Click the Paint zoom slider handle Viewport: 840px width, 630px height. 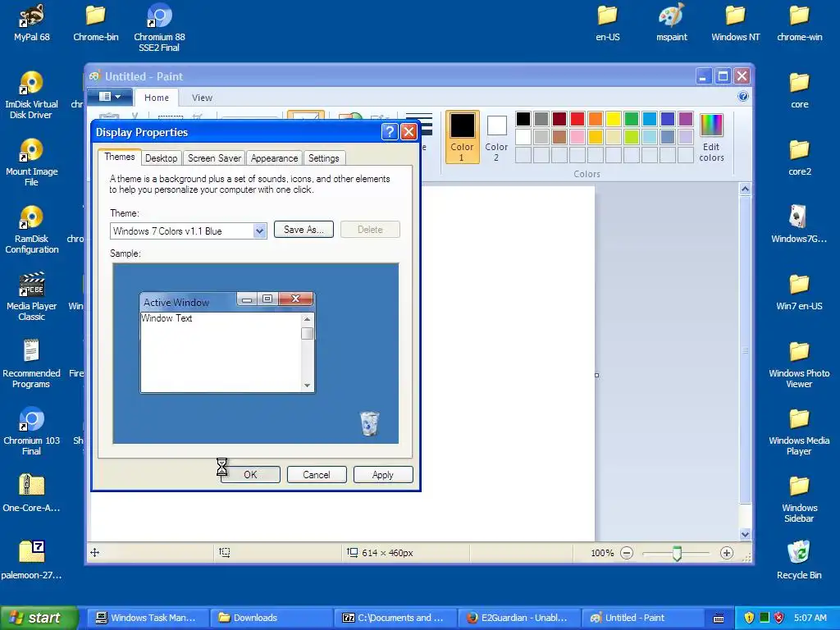(677, 554)
